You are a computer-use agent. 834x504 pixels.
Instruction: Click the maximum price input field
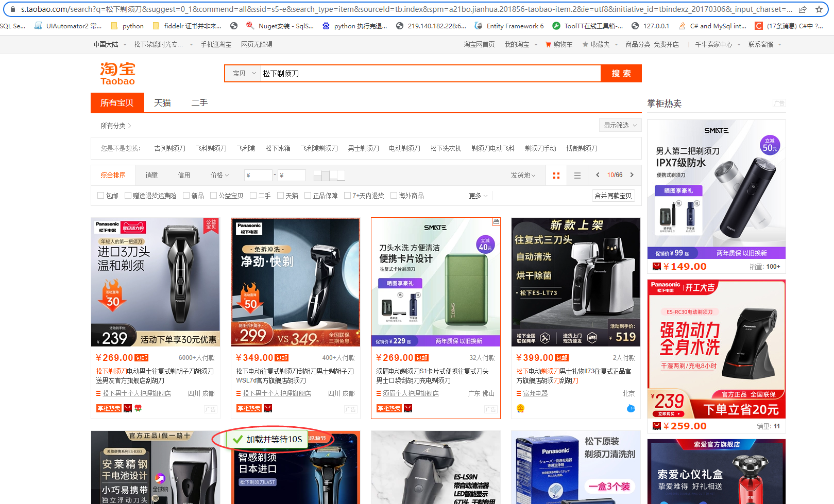[292, 176]
